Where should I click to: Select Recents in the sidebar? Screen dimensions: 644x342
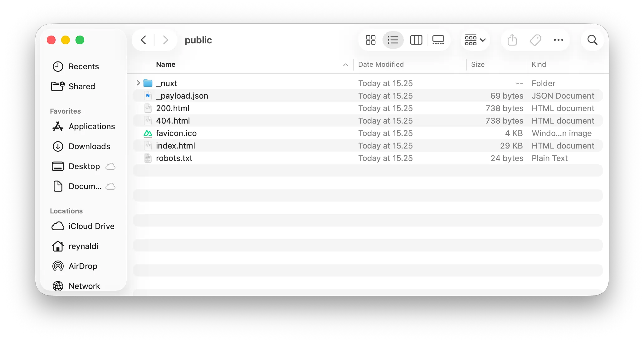coord(84,66)
